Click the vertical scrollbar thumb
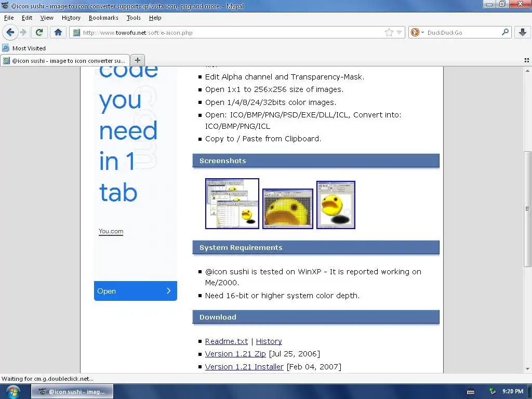This screenshot has height=399, width=532. tap(527, 209)
